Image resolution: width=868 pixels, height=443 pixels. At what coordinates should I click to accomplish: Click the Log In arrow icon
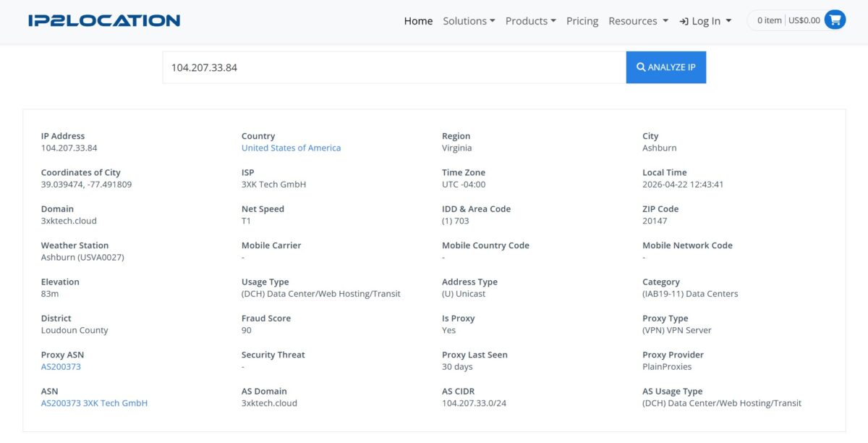(684, 21)
